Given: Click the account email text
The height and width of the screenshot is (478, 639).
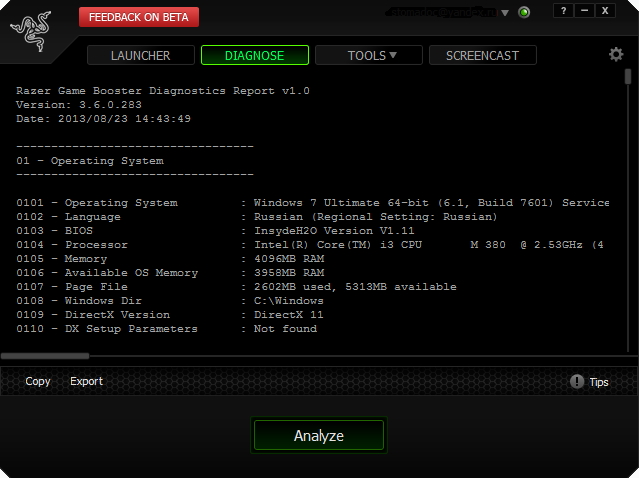Looking at the screenshot, I should coord(442,13).
